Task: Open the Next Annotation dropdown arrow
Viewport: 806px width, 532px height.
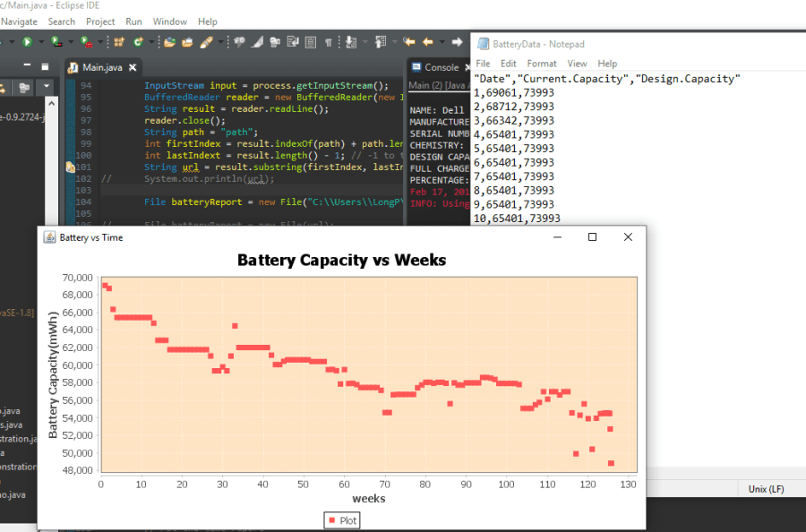Action: pos(365,42)
